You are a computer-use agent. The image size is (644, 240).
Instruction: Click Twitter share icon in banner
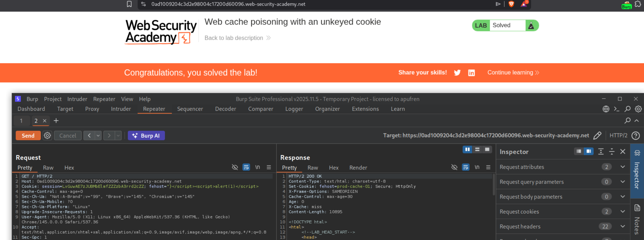pyautogui.click(x=457, y=73)
